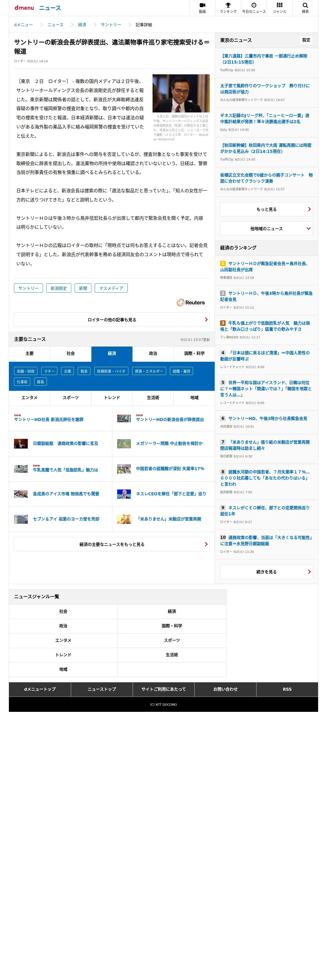Select the エンタメ news tab
The image size is (327, 980).
pyautogui.click(x=29, y=398)
